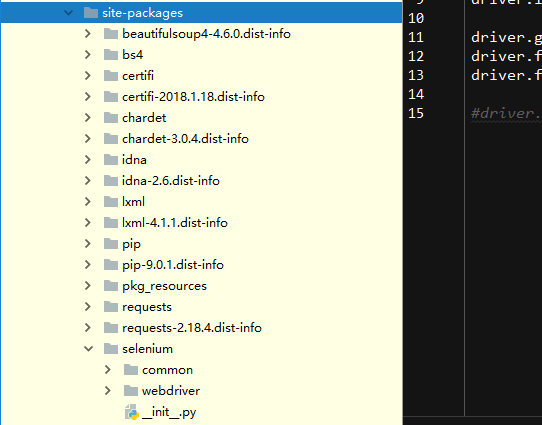Expand the lxml folder arrow
This screenshot has height=425, width=542.
coord(88,202)
